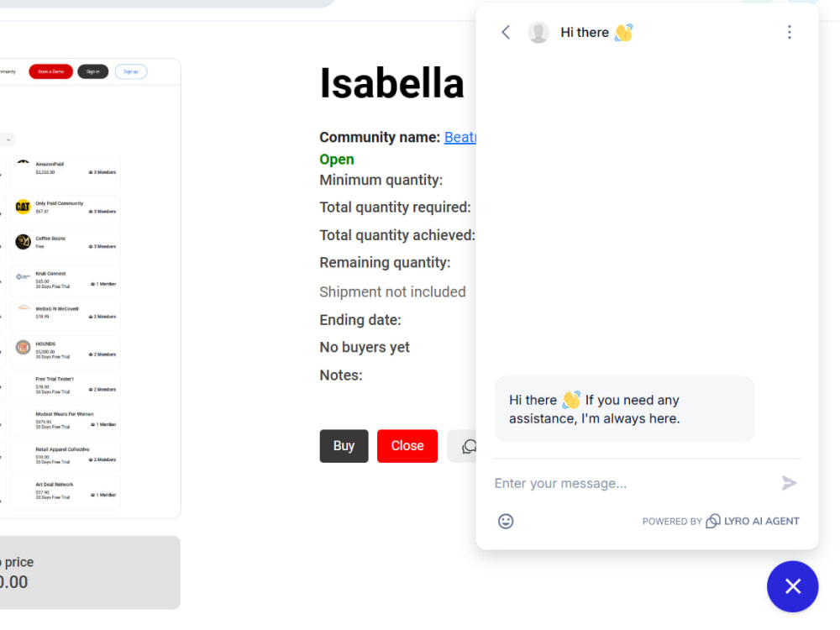840x630 pixels.
Task: Focus the Enter your message field
Action: click(634, 483)
